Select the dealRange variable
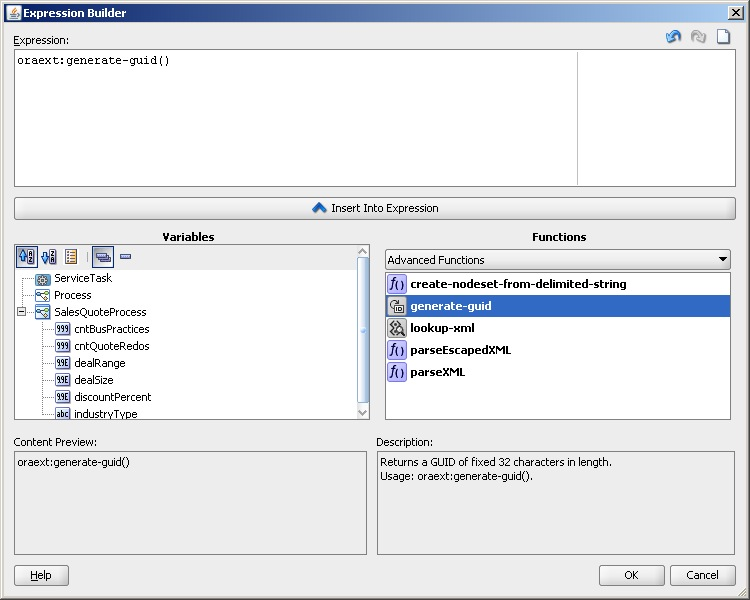 99,363
